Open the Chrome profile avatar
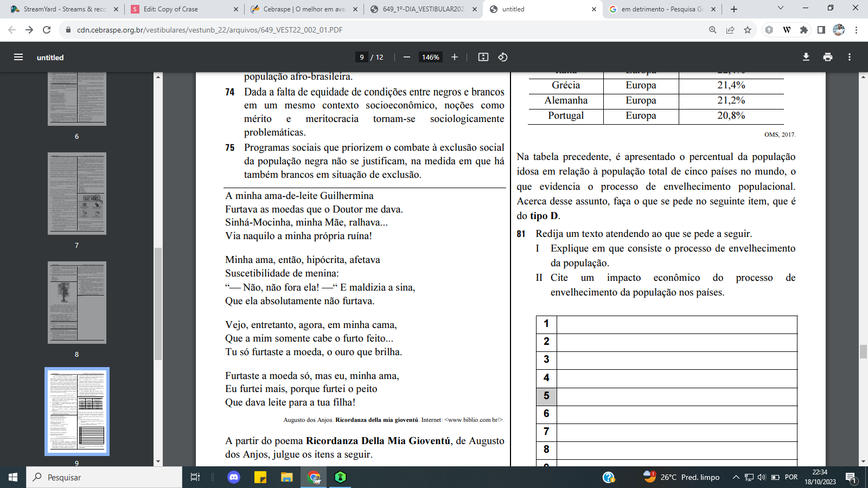This screenshot has height=488, width=868. click(839, 30)
